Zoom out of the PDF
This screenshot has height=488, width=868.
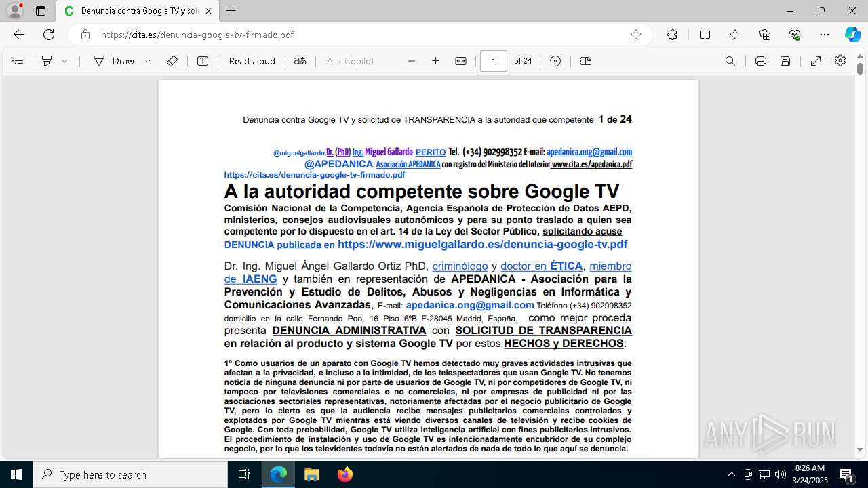point(412,61)
